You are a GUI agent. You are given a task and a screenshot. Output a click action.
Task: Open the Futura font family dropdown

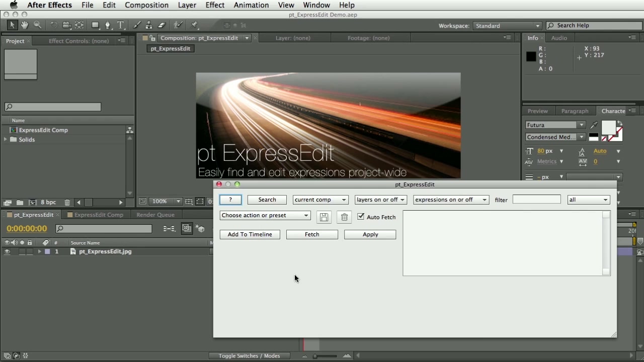coord(555,125)
